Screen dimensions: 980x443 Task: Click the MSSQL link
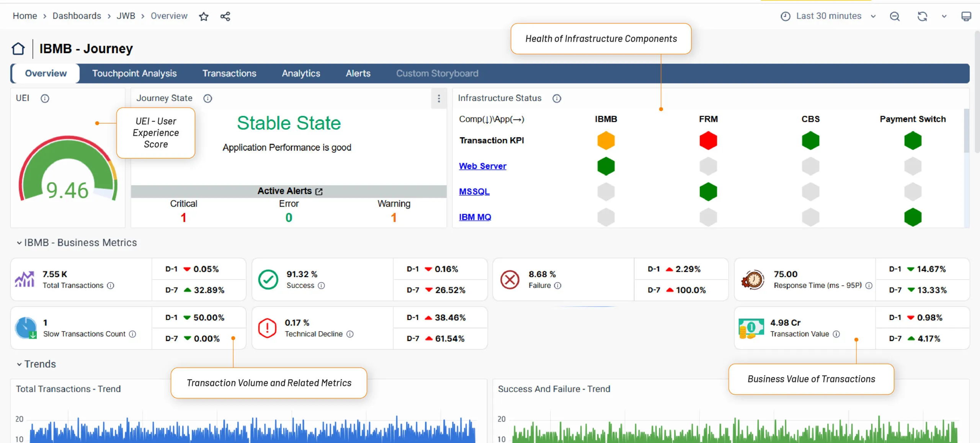pos(474,191)
